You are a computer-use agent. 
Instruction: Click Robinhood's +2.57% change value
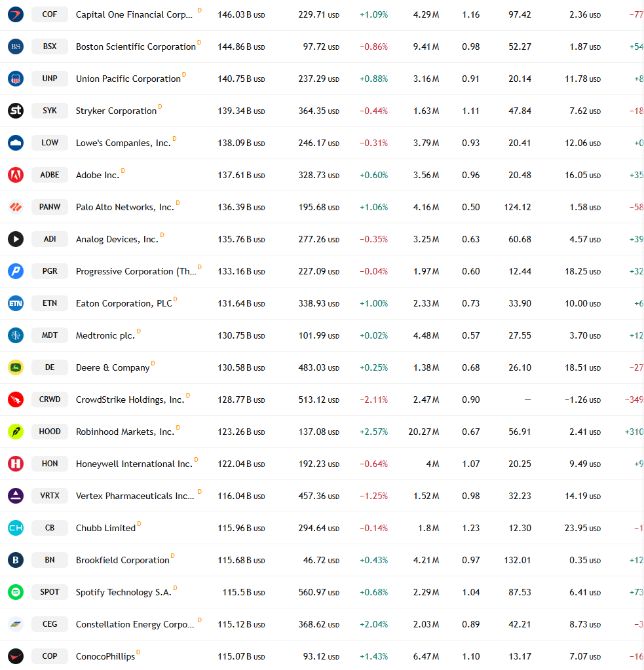[373, 432]
